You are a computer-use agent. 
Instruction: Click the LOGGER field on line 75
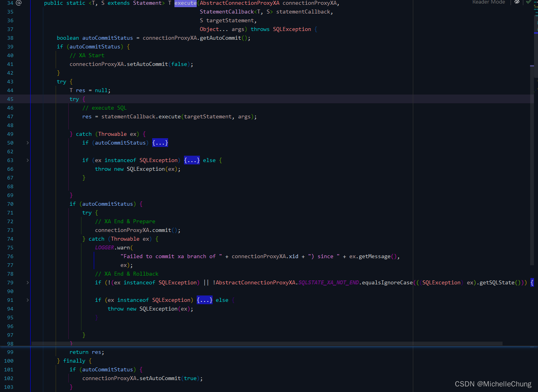click(x=105, y=247)
